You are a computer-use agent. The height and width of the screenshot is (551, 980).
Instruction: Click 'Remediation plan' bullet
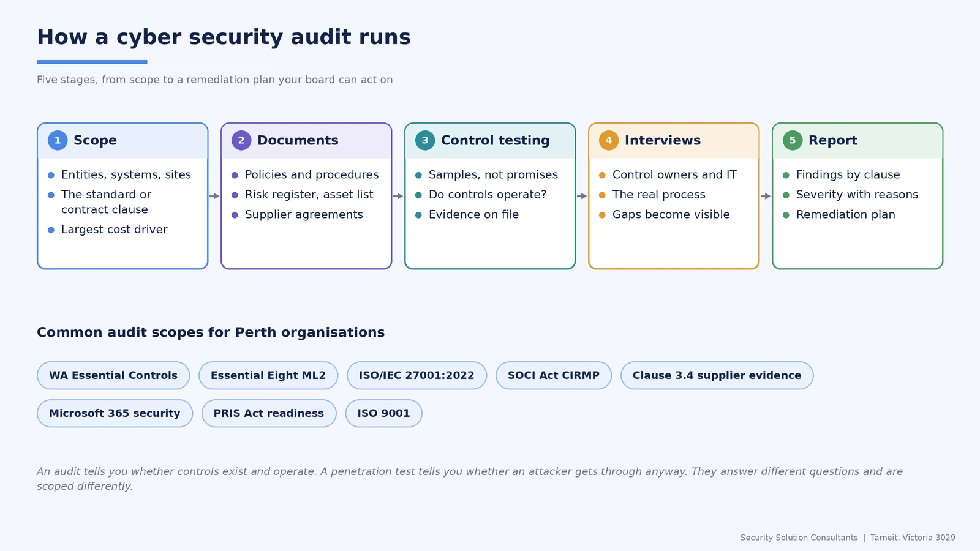pyautogui.click(x=846, y=214)
